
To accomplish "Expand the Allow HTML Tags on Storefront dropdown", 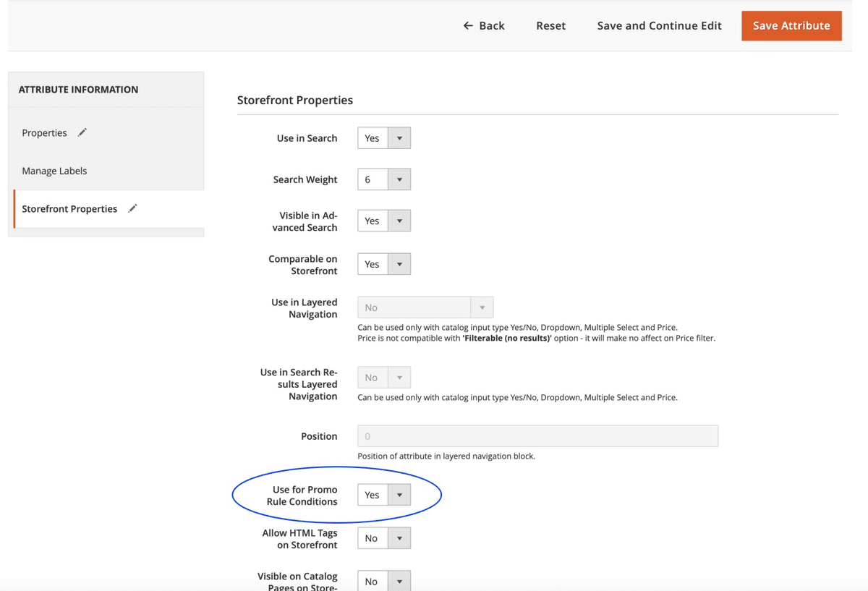I will click(x=384, y=538).
